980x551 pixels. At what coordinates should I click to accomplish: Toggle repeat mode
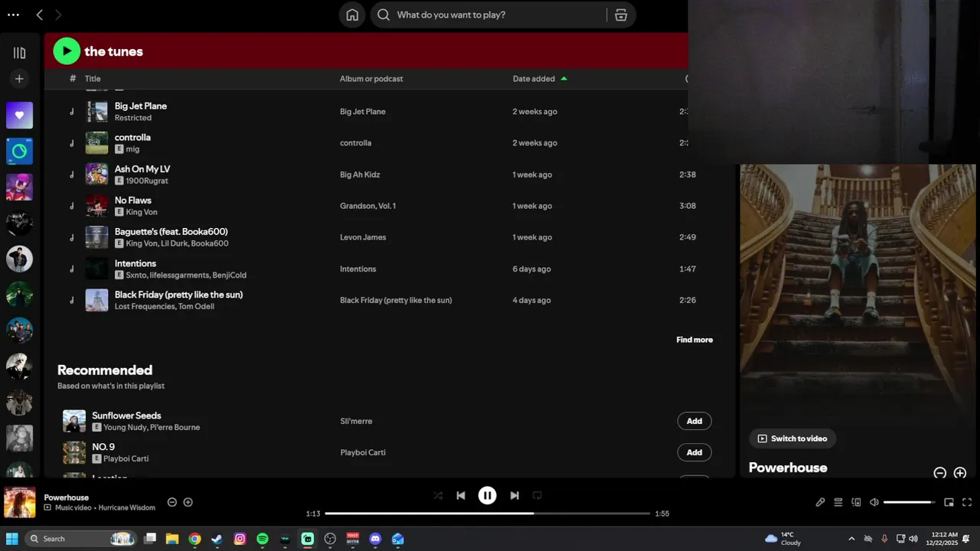click(x=537, y=495)
